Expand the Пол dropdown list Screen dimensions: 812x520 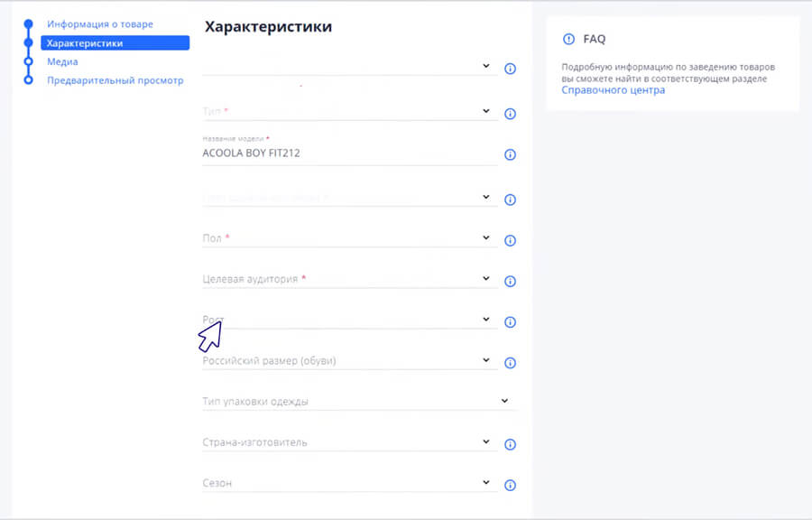486,238
